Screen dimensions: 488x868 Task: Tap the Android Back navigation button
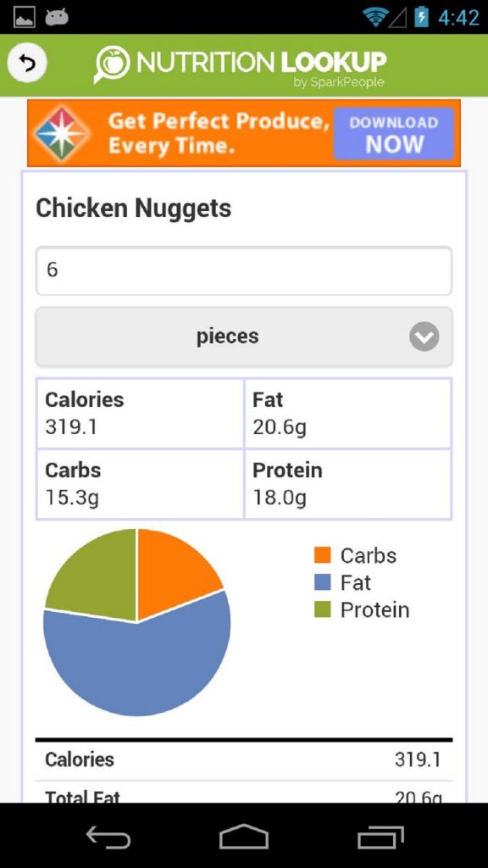108,837
